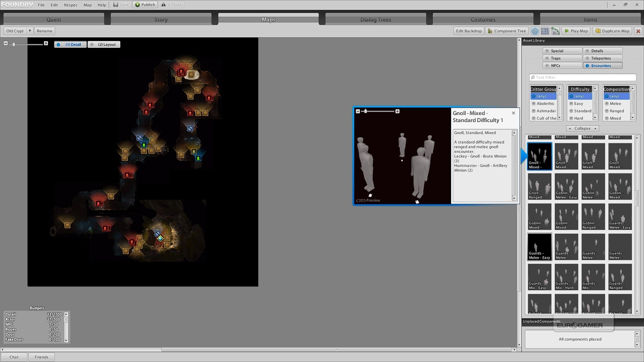The width and height of the screenshot is (644, 362).
Task: Close the Gnoll encounter preview popup
Action: pyautogui.click(x=514, y=113)
